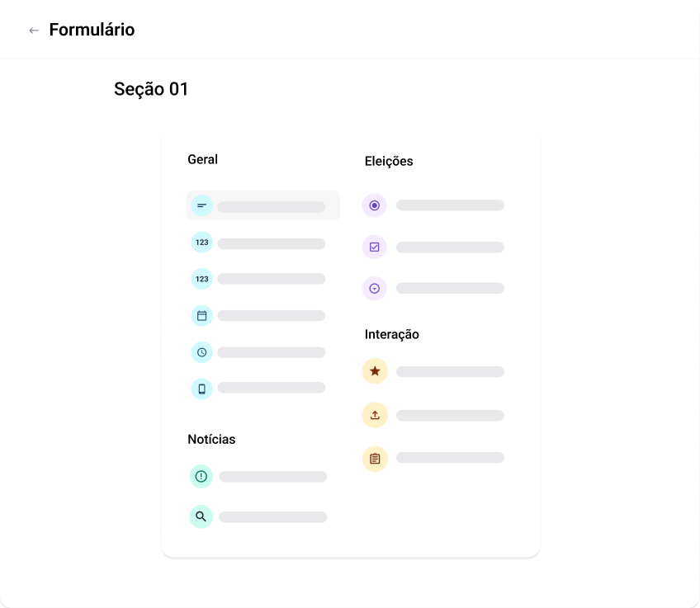Select the short text field icon
The height and width of the screenshot is (608, 700).
tap(201, 205)
